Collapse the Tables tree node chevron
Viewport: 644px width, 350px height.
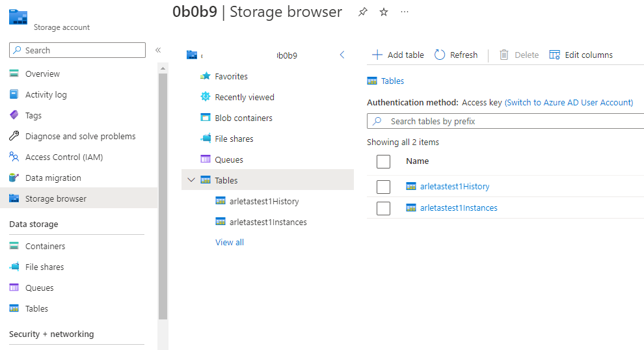point(191,180)
